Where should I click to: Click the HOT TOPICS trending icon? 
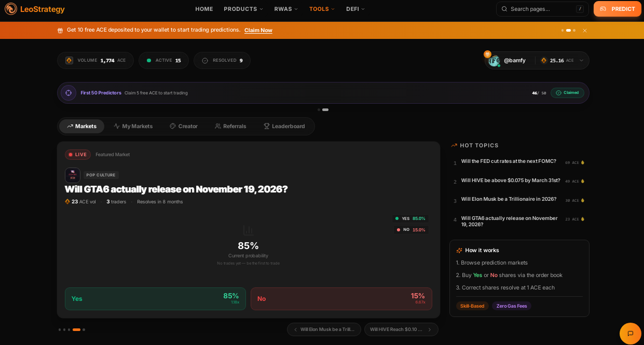[454, 146]
